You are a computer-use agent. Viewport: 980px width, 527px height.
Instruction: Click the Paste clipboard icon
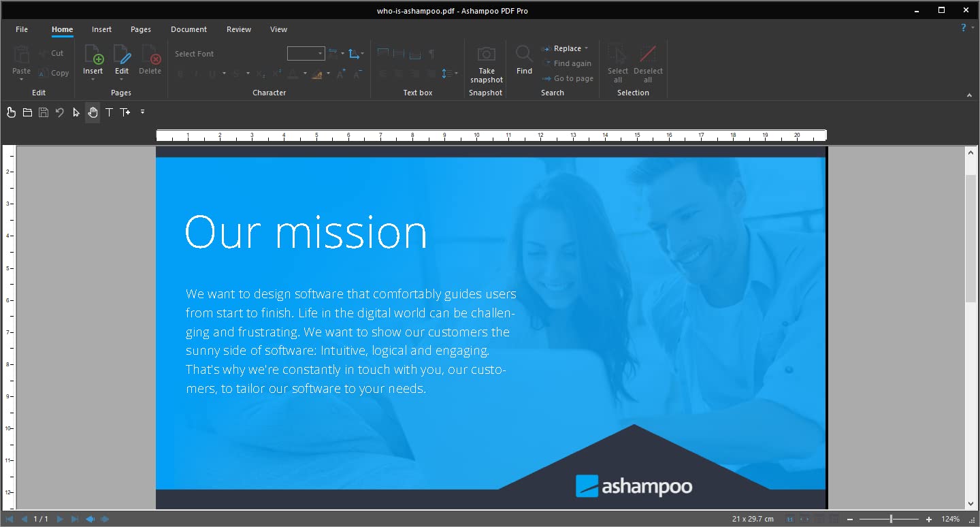click(x=21, y=54)
